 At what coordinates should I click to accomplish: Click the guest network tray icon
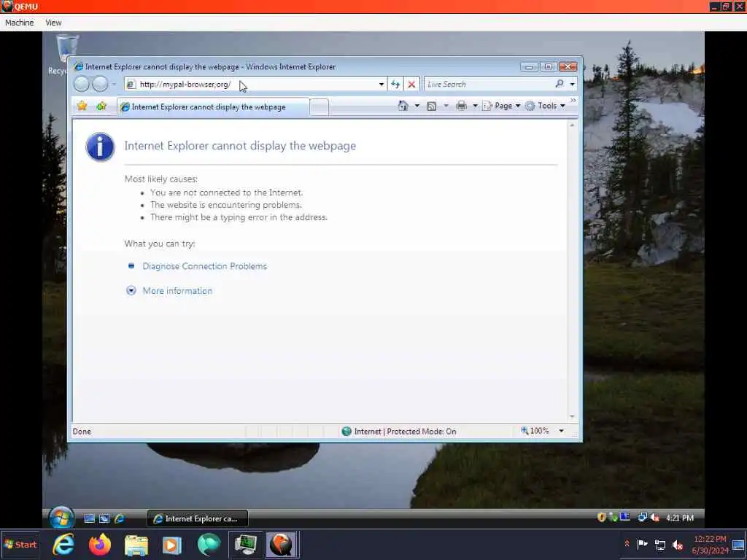pyautogui.click(x=642, y=517)
